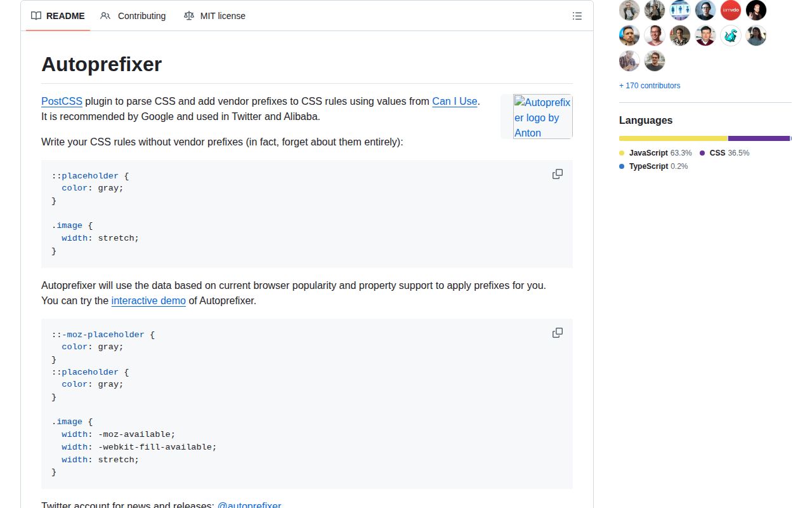View the + 170 contributors link
This screenshot has width=812, height=508.
[x=650, y=86]
